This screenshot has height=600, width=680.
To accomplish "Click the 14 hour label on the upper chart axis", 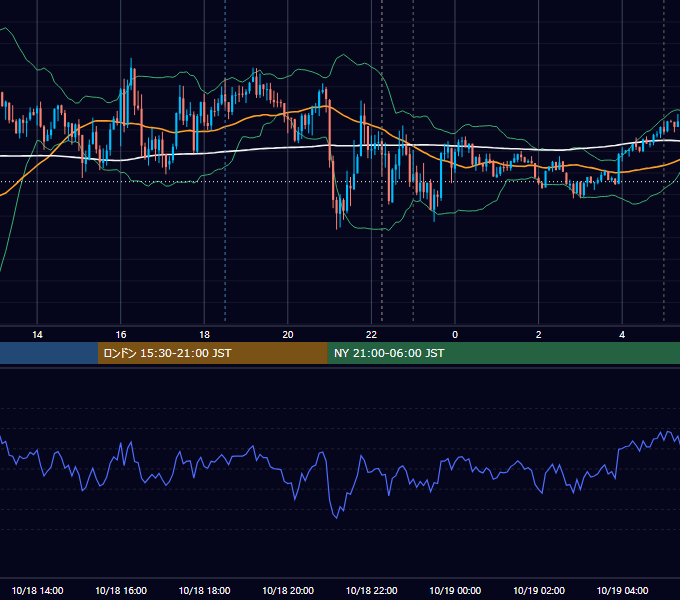I will pos(37,335).
